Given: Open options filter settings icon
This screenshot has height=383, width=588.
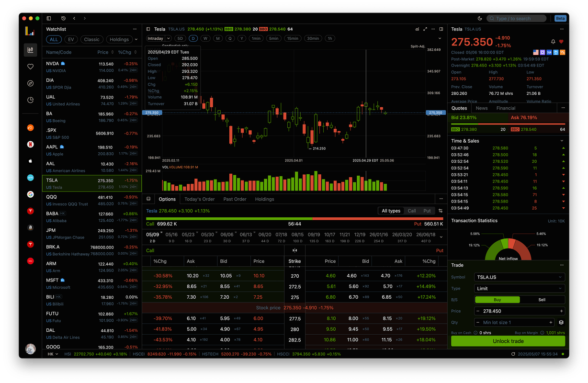Looking at the screenshot, I should [x=441, y=211].
